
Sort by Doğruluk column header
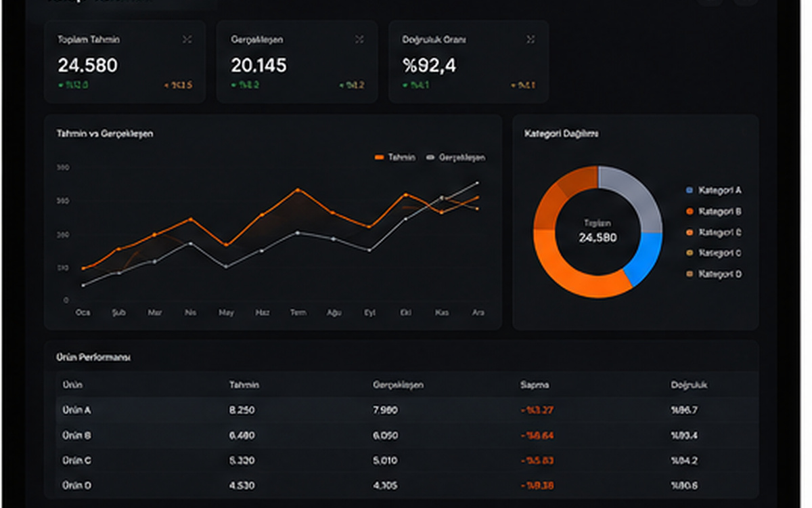pyautogui.click(x=689, y=385)
